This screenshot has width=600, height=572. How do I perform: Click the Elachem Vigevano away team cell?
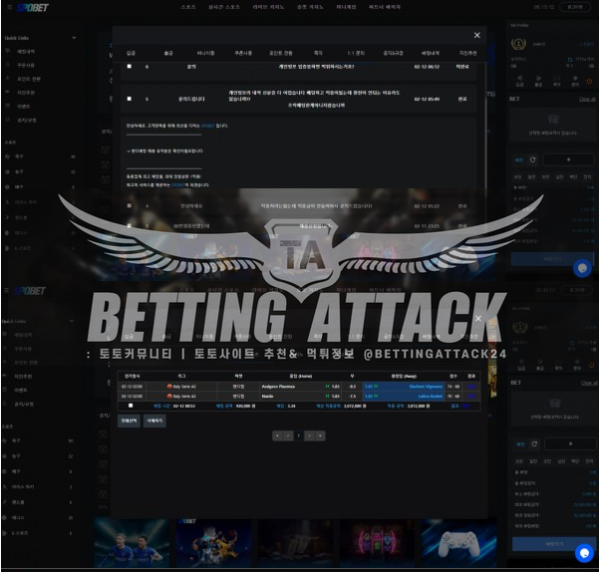(x=404, y=386)
